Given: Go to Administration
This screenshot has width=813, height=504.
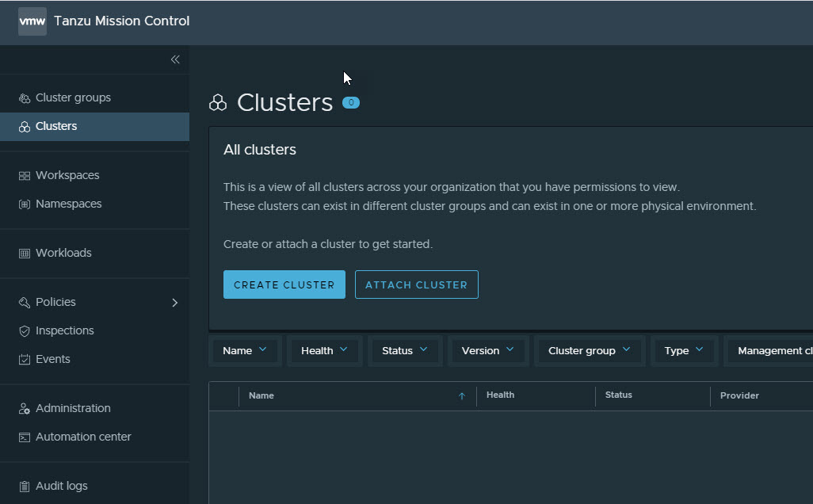Looking at the screenshot, I should click(94, 409).
